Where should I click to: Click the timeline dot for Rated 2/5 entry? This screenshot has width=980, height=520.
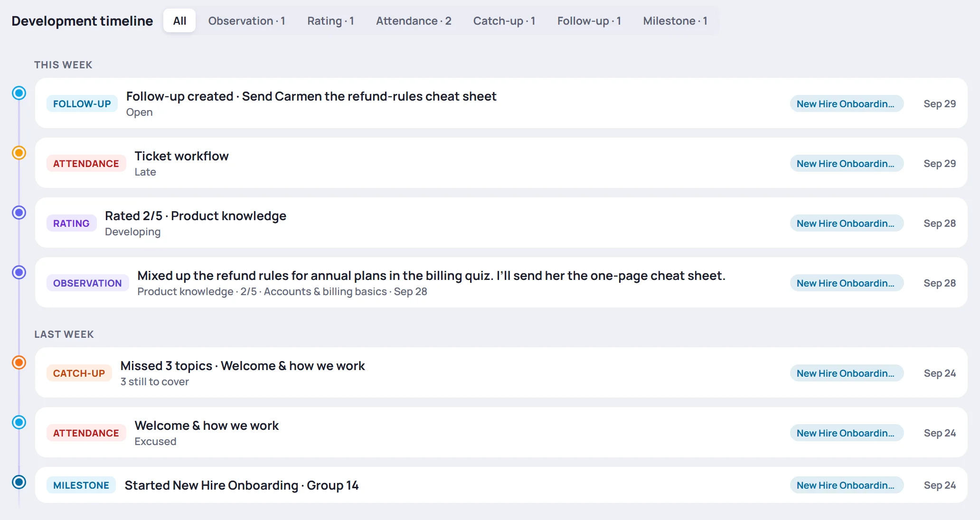[x=19, y=213]
